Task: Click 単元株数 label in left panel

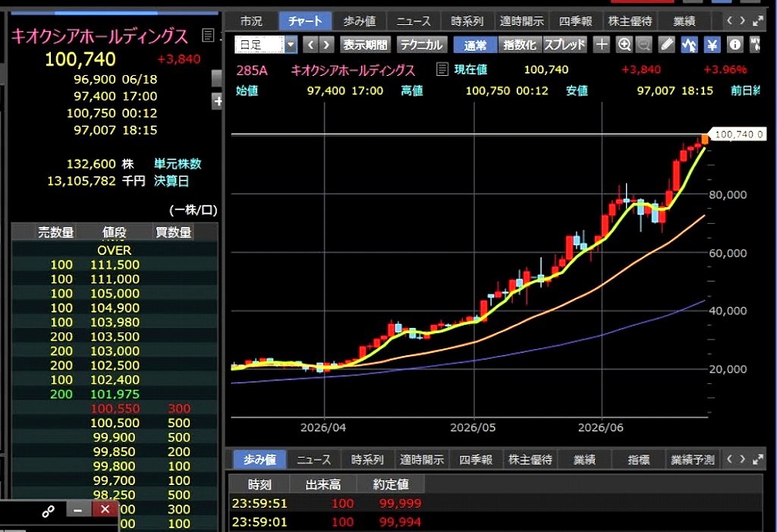Action: click(178, 164)
